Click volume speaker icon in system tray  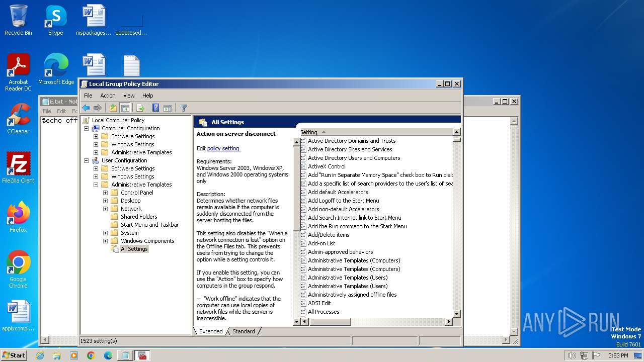tap(572, 355)
